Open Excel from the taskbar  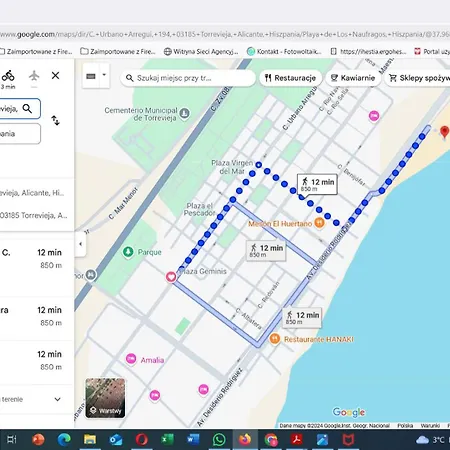pos(167,440)
